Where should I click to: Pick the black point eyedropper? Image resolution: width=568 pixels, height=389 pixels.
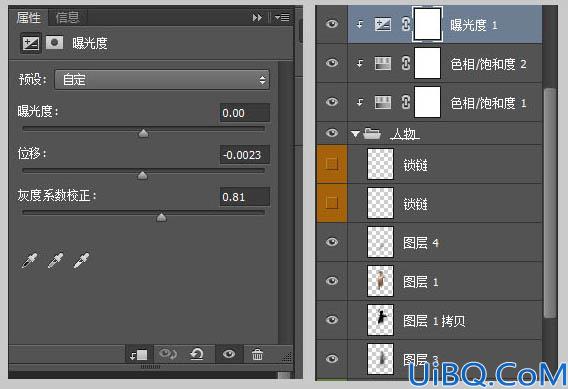click(29, 261)
